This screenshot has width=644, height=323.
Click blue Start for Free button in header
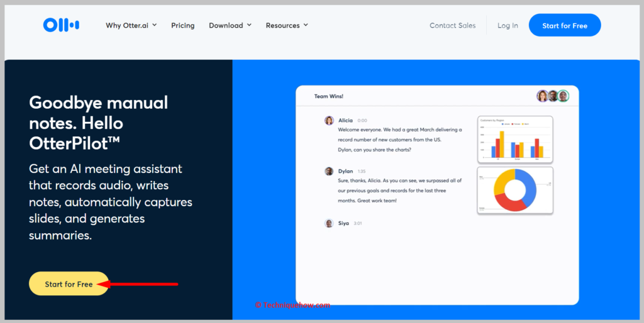pyautogui.click(x=565, y=25)
